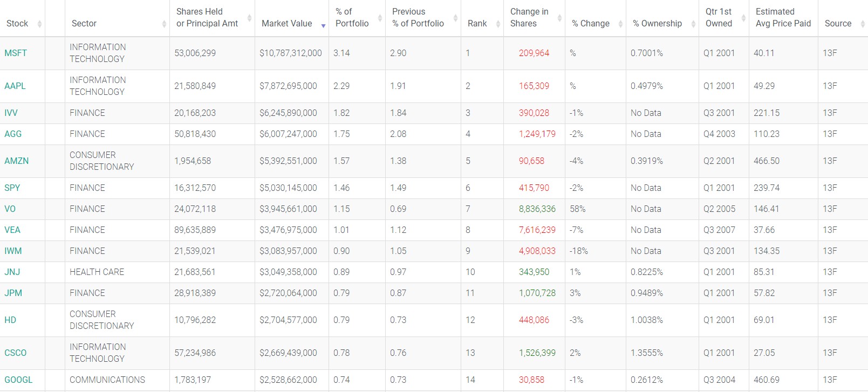This screenshot has width=868, height=392.
Task: Select CSCO change in shares 1,526,399
Action: coord(537,353)
